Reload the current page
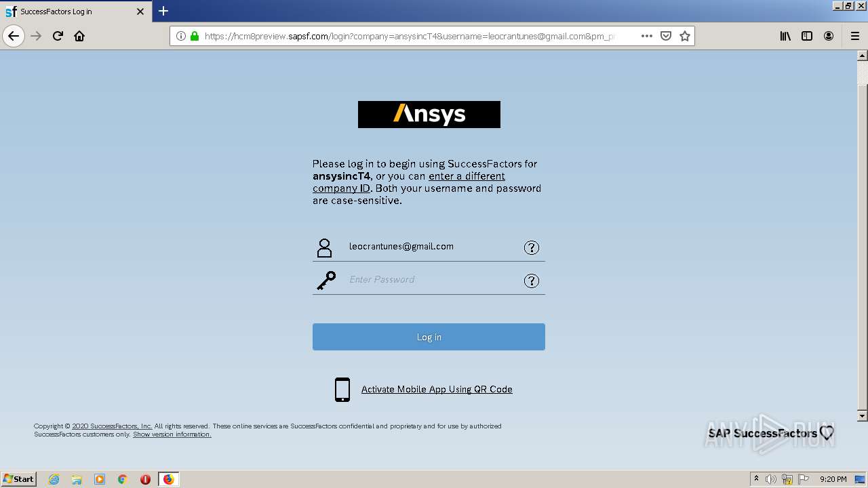Image resolution: width=868 pixels, height=488 pixels. coord(58,36)
